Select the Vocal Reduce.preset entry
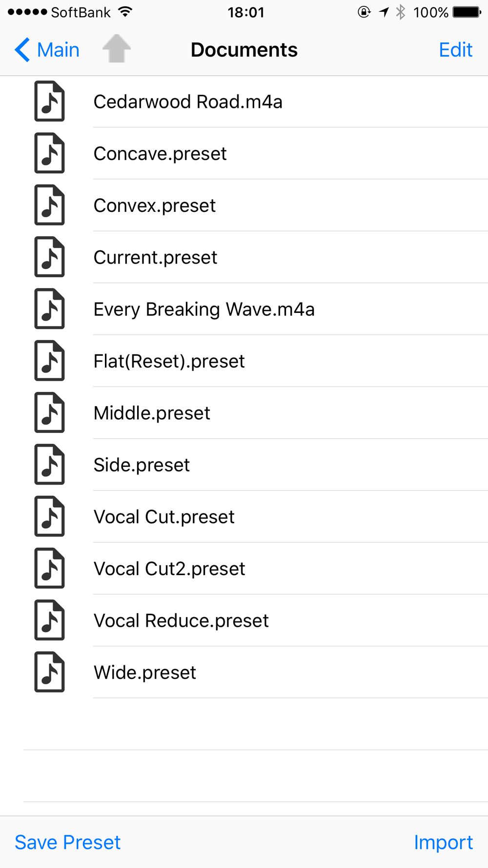This screenshot has width=488, height=868. (244, 620)
